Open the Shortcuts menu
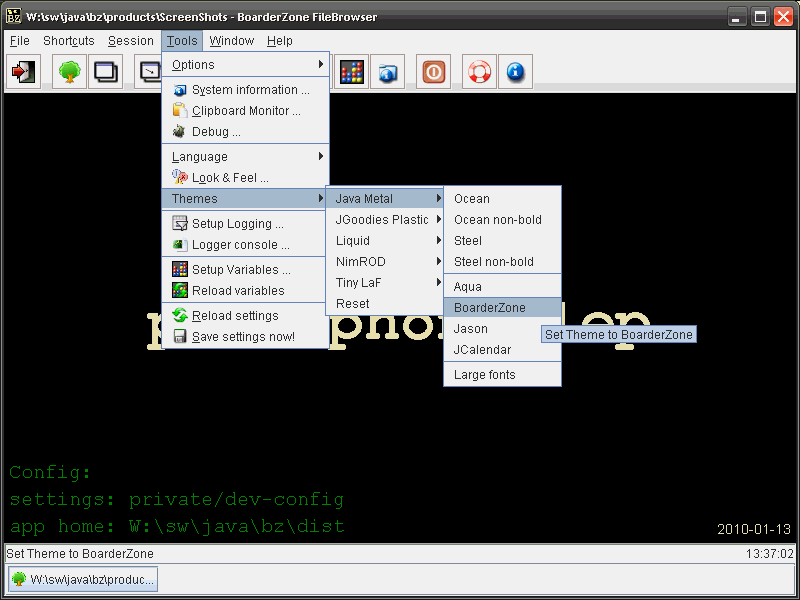Viewport: 800px width, 600px height. (69, 41)
